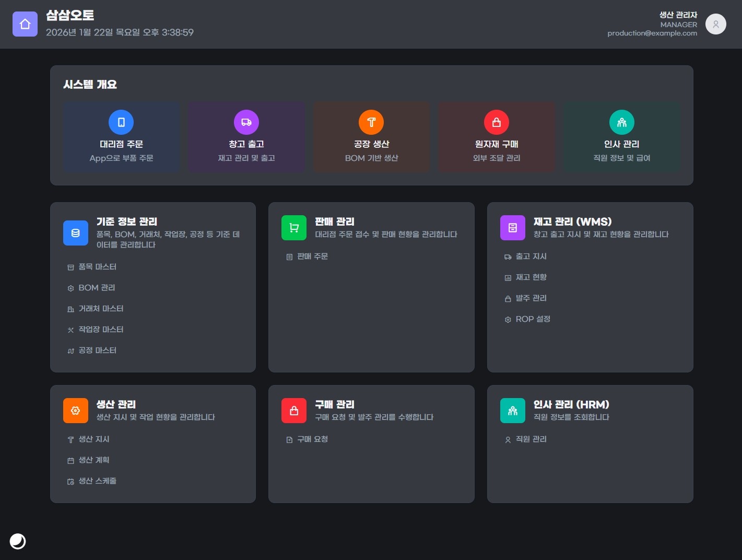Click the teal 인사 관리 people icon

621,122
